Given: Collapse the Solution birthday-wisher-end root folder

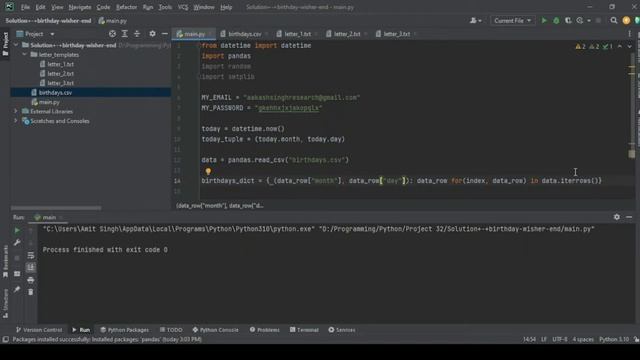Looking at the screenshot, I should click(16, 45).
